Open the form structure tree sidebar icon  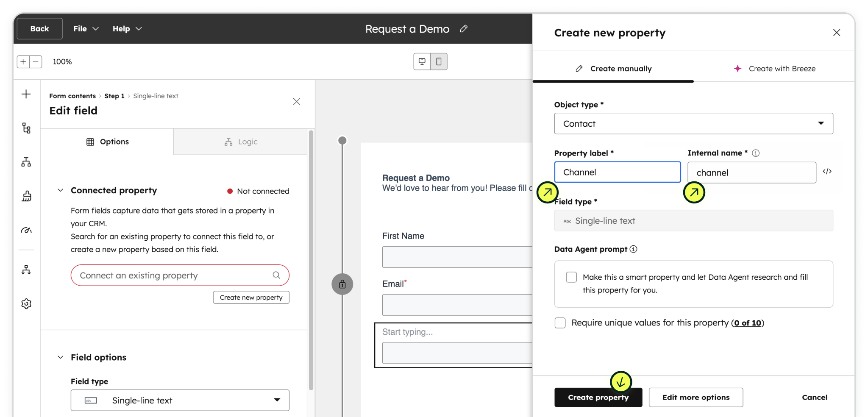[26, 128]
